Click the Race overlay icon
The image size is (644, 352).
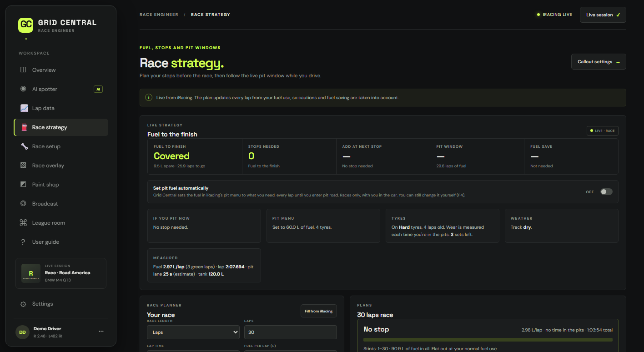pyautogui.click(x=24, y=166)
